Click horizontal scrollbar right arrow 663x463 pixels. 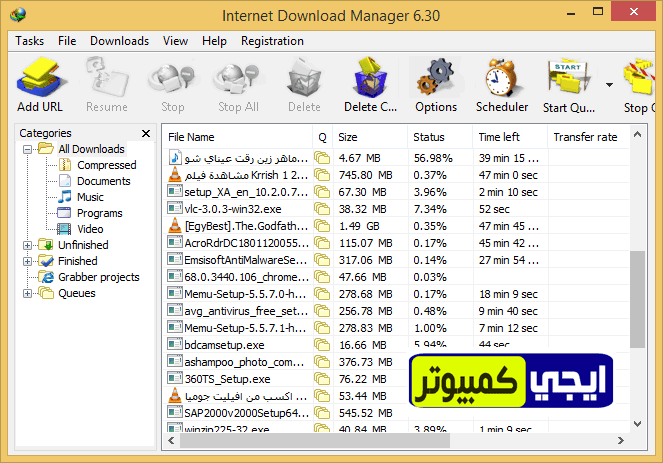620,441
